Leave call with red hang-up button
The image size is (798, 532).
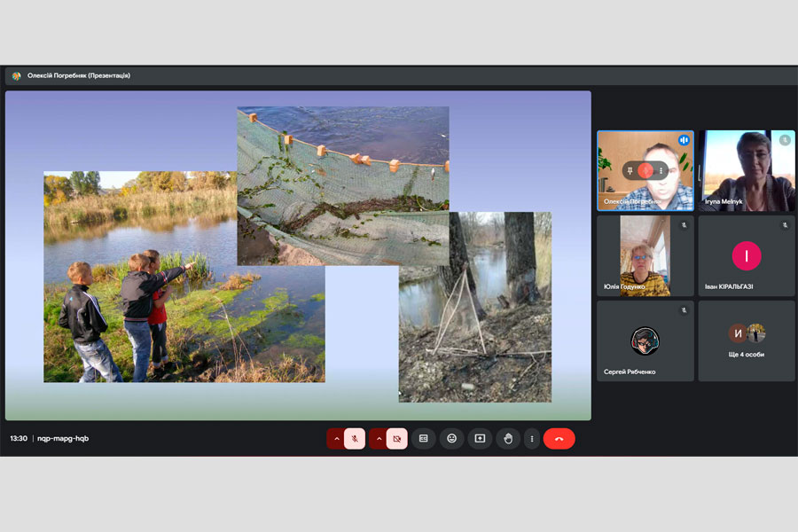pos(559,438)
